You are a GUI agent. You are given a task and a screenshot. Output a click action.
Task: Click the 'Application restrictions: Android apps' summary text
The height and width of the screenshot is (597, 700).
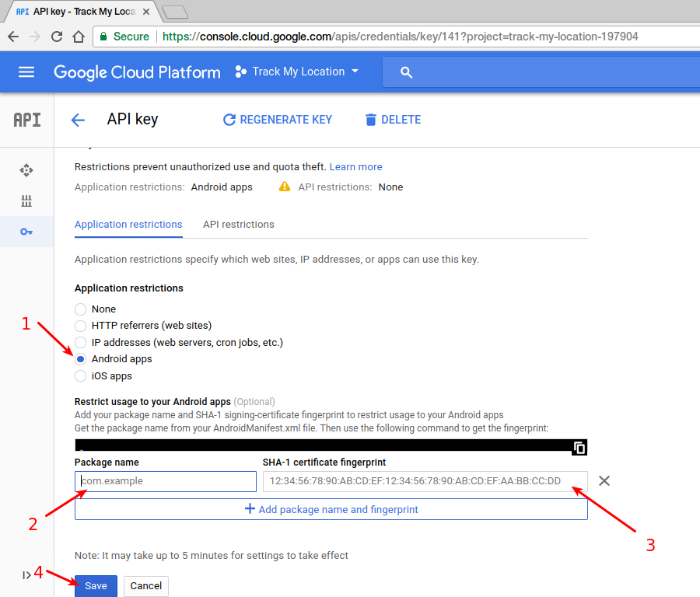coord(163,187)
